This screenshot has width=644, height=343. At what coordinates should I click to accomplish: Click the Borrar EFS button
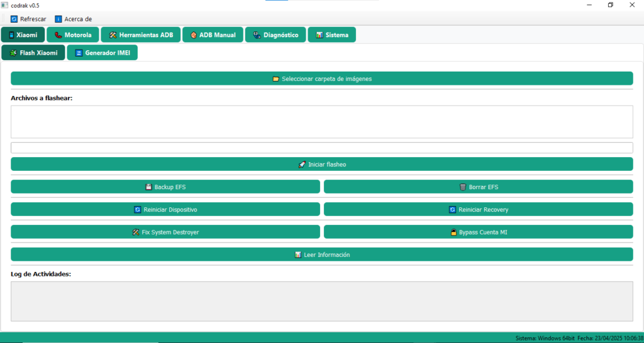pyautogui.click(x=479, y=187)
